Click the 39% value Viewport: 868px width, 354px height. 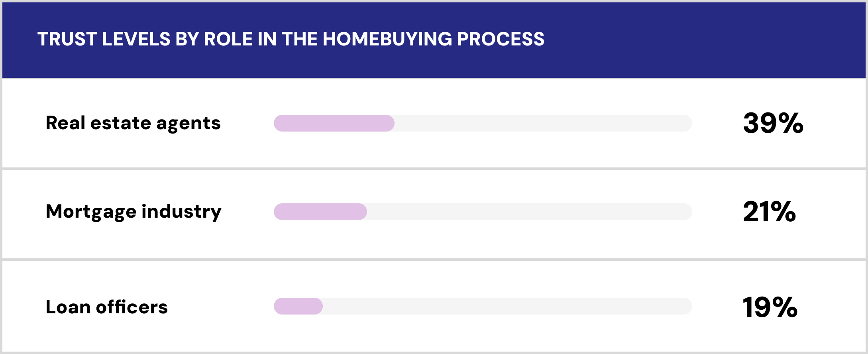[x=773, y=123]
